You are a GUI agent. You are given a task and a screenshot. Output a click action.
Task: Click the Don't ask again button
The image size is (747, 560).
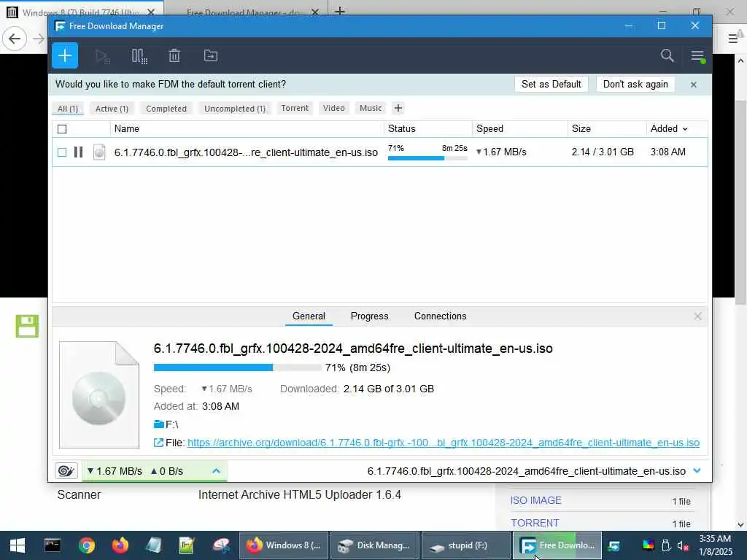click(x=635, y=85)
